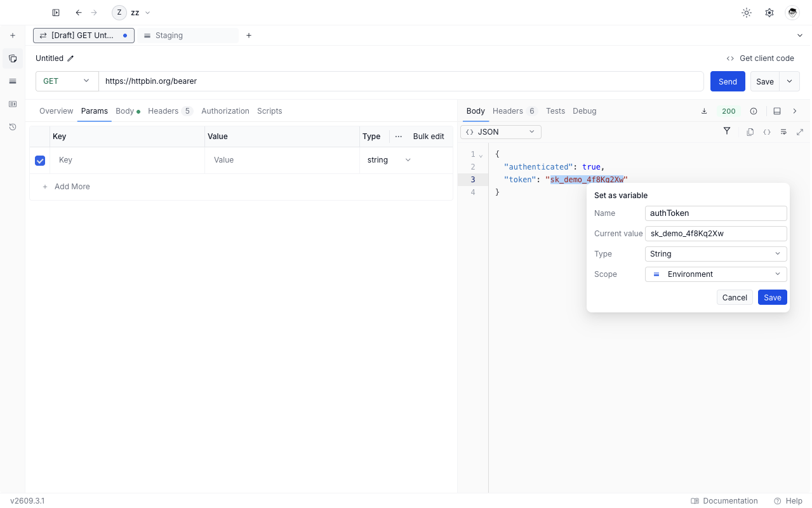Save the variable in the popup
Image resolution: width=812 pixels, height=508 pixels.
pos(773,297)
